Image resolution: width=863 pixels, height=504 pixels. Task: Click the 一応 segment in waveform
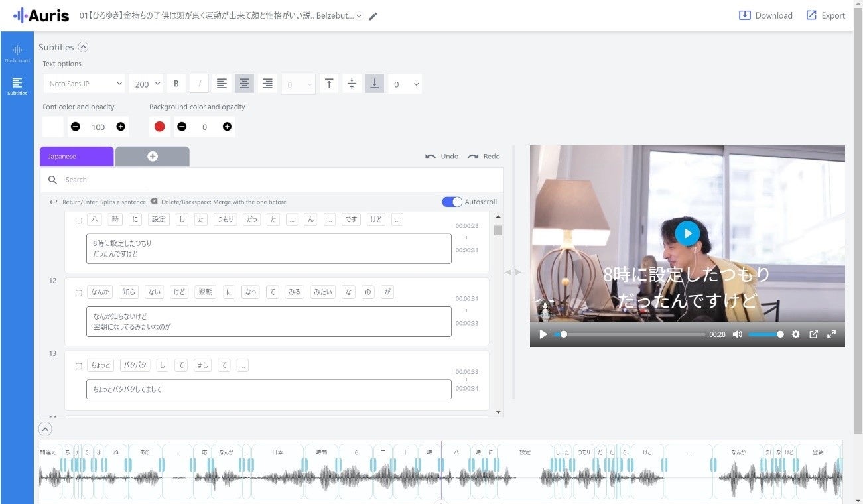click(x=202, y=471)
